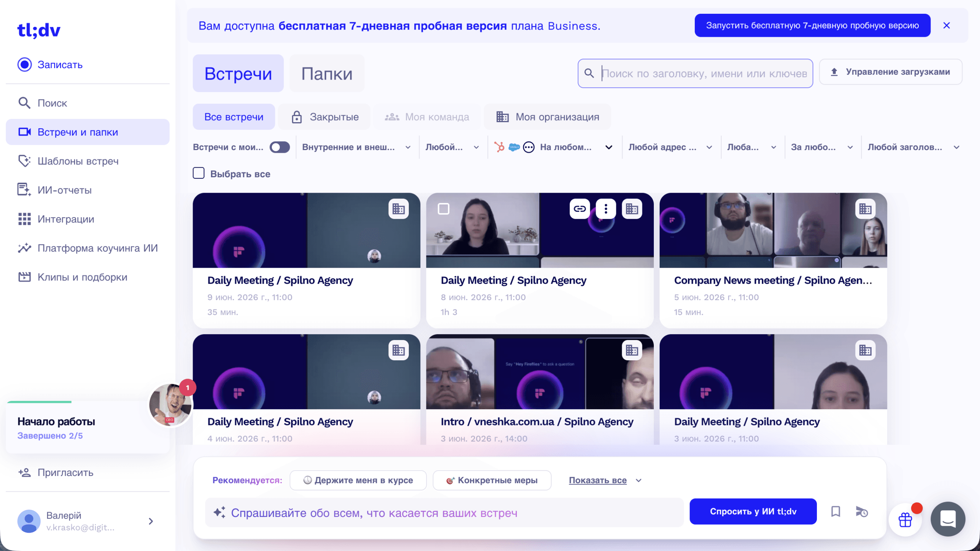
Task: Expand the Любой... dropdown
Action: 452,147
